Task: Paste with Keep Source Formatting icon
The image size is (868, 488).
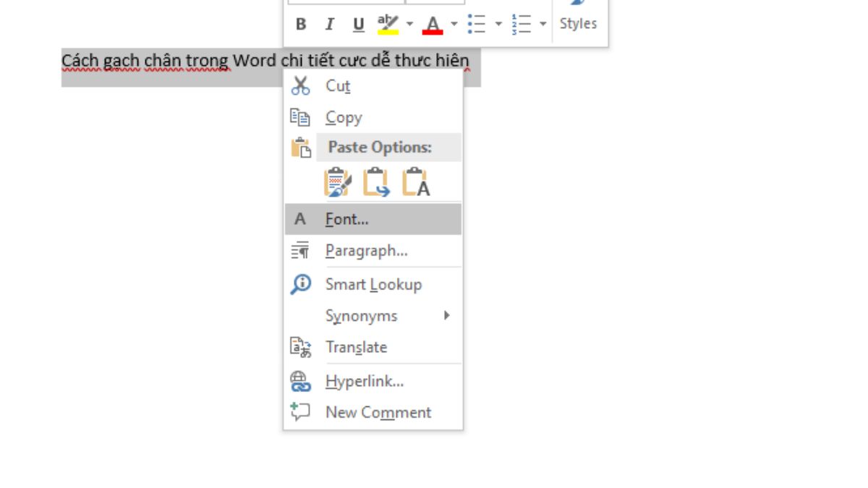Action: point(337,182)
